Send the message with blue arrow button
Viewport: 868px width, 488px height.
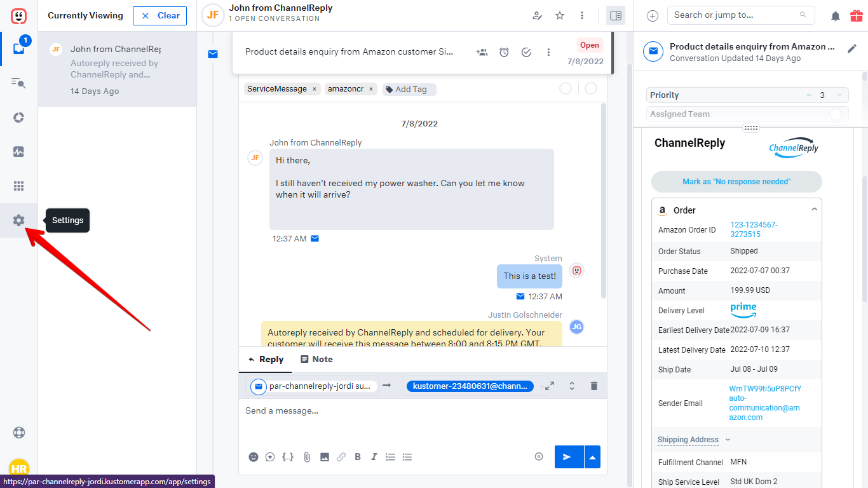(x=569, y=457)
